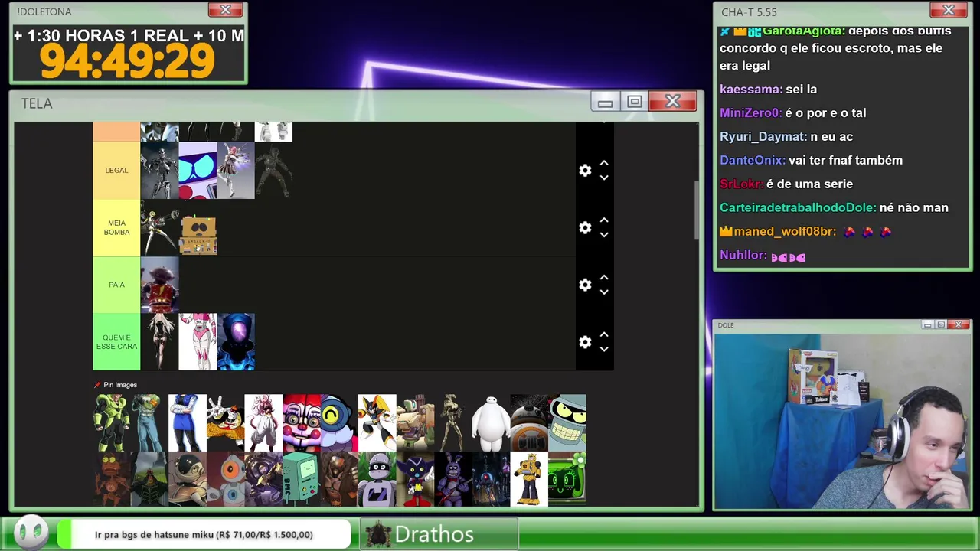980x551 pixels.
Task: Move the QUEM É ESSE CARA tier up
Action: (x=604, y=334)
